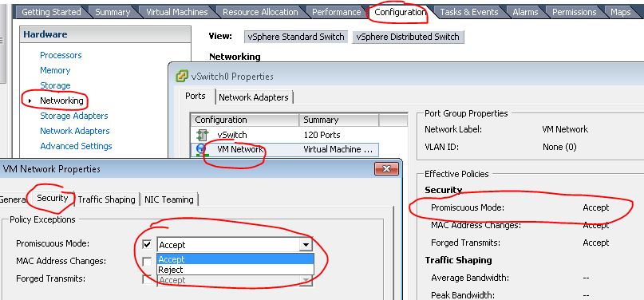The width and height of the screenshot is (644, 300).
Task: Open the Promiscuous Mode dropdown arrow
Action: tap(306, 245)
